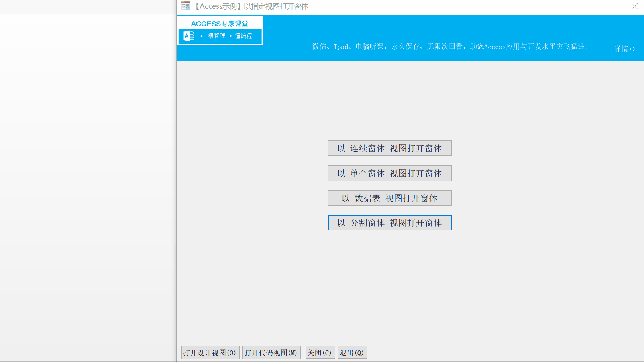Click the 懂编程 label in the logo
The image size is (644, 362).
[243, 36]
